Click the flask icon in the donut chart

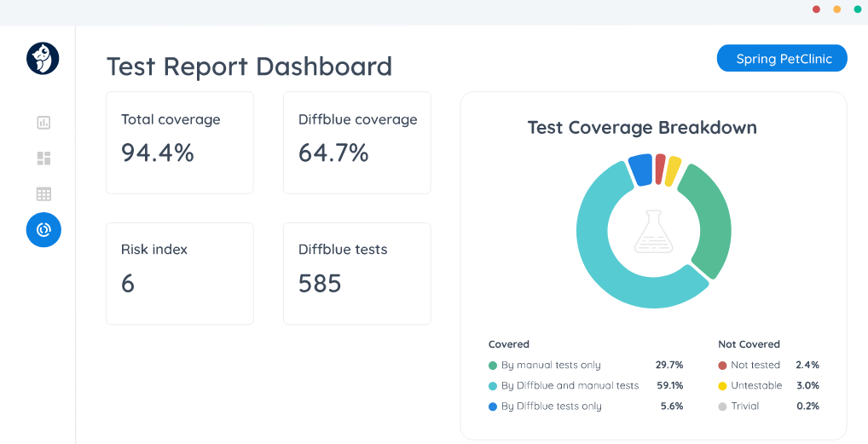point(653,231)
